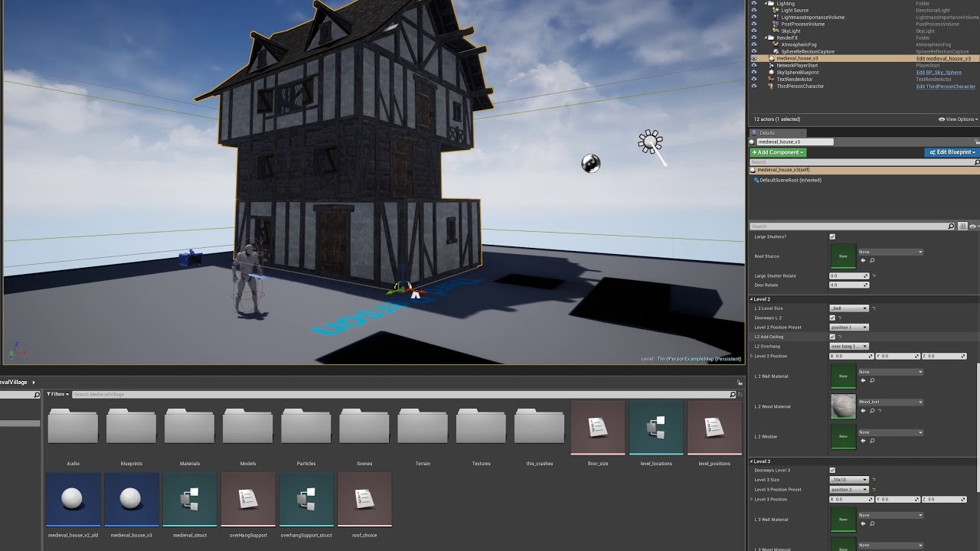
Task: Uncheck Doorways Level 3
Action: [832, 470]
